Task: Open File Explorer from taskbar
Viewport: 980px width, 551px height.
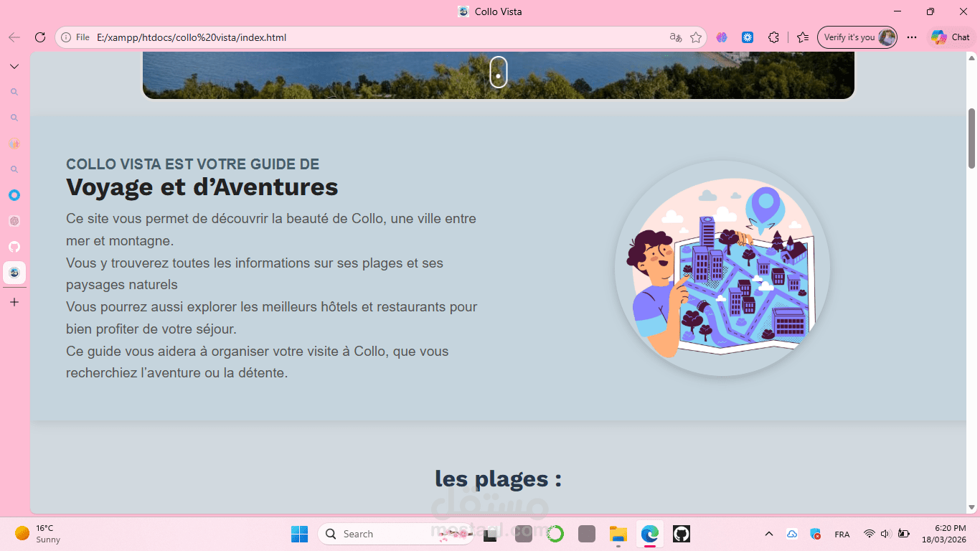Action: point(618,534)
